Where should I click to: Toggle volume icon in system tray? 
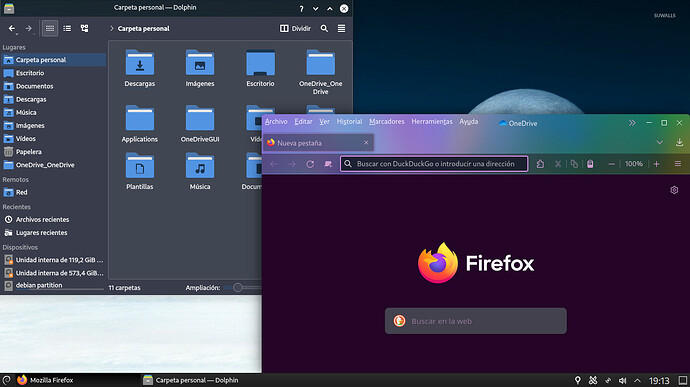622,380
